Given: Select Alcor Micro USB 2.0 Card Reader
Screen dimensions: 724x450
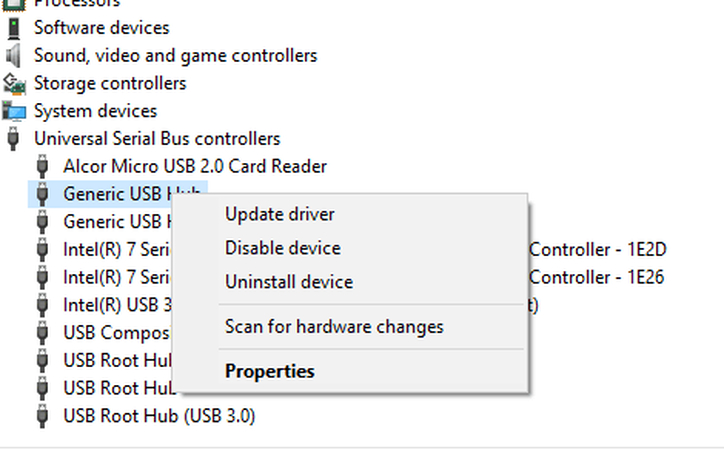Looking at the screenshot, I should (195, 166).
